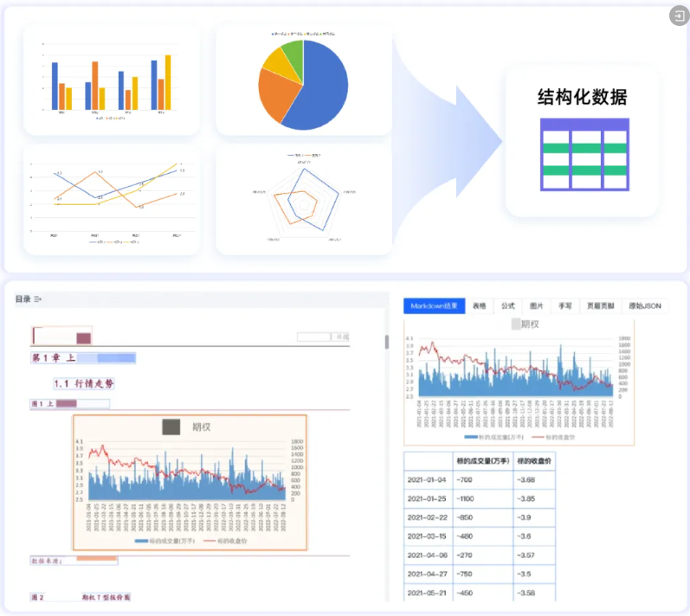Switch to the 图片 tab
690x616 pixels.
[x=536, y=306]
